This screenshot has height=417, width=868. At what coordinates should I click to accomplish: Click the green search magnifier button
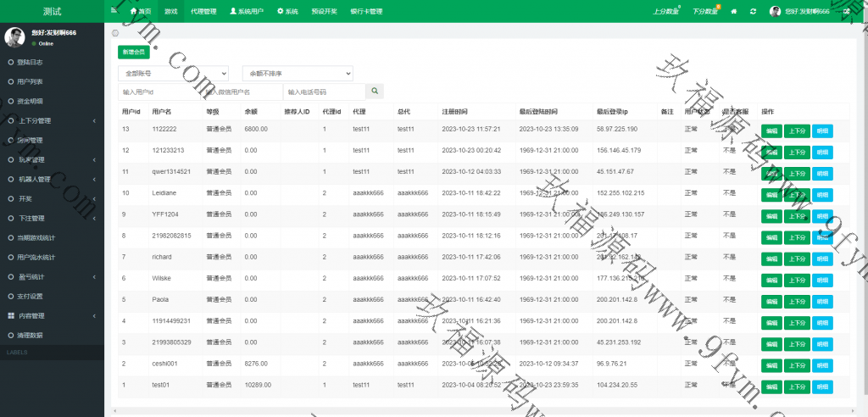coord(375,91)
